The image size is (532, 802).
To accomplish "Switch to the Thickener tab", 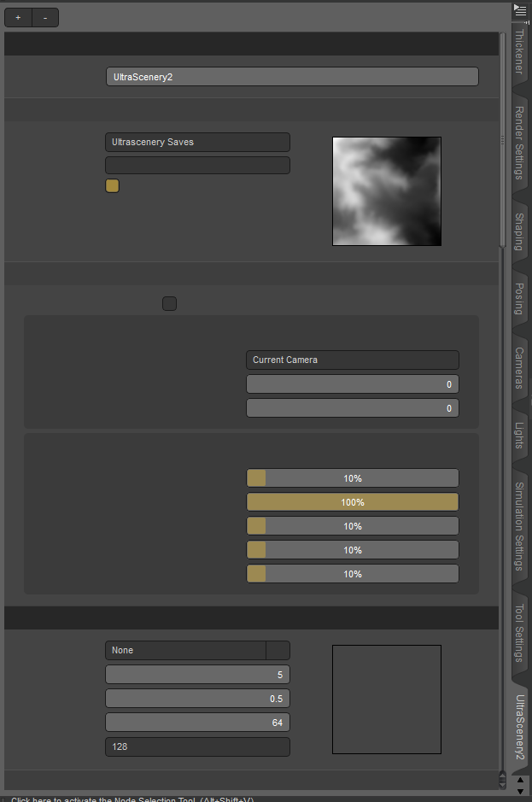I will (519, 51).
